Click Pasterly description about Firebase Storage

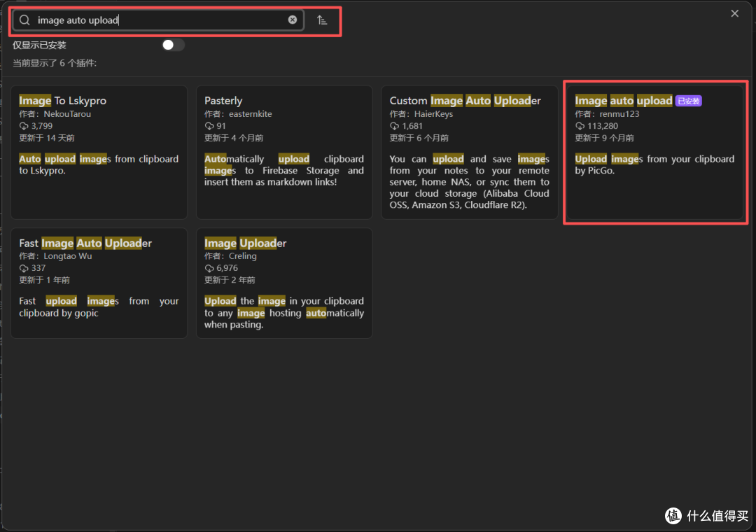(284, 170)
